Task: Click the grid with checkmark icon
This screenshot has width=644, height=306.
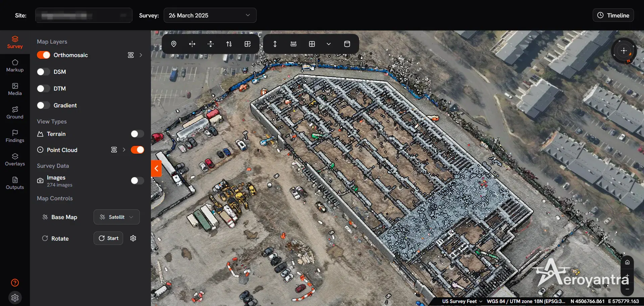Action: tap(248, 44)
